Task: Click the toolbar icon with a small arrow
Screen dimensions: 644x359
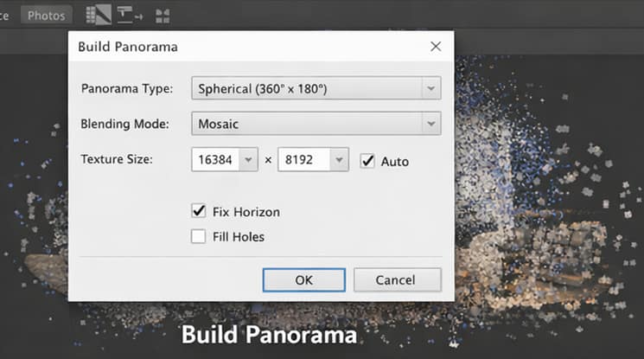Action: point(130,15)
